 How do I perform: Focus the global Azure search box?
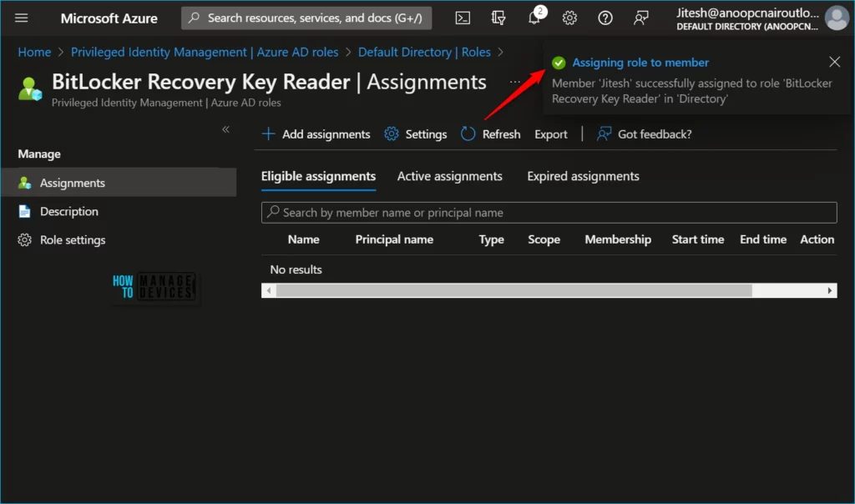(306, 18)
